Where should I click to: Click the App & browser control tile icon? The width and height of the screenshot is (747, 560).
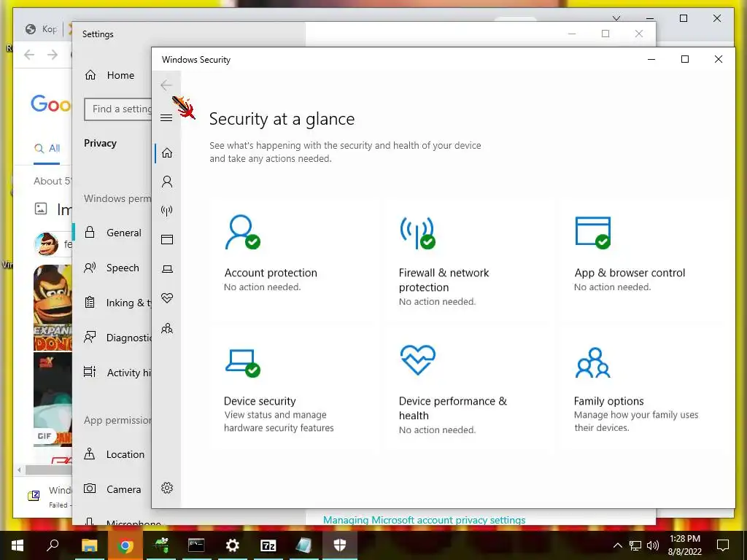(593, 233)
